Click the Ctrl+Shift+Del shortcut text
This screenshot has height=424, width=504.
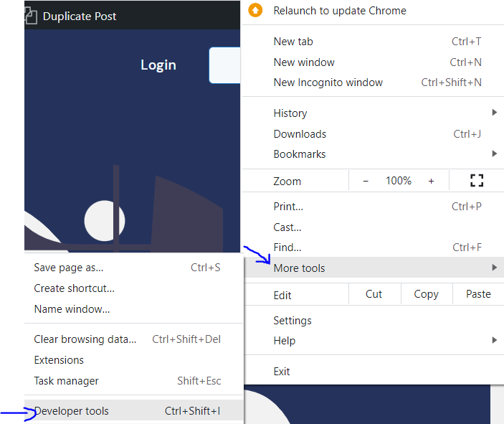coord(186,339)
